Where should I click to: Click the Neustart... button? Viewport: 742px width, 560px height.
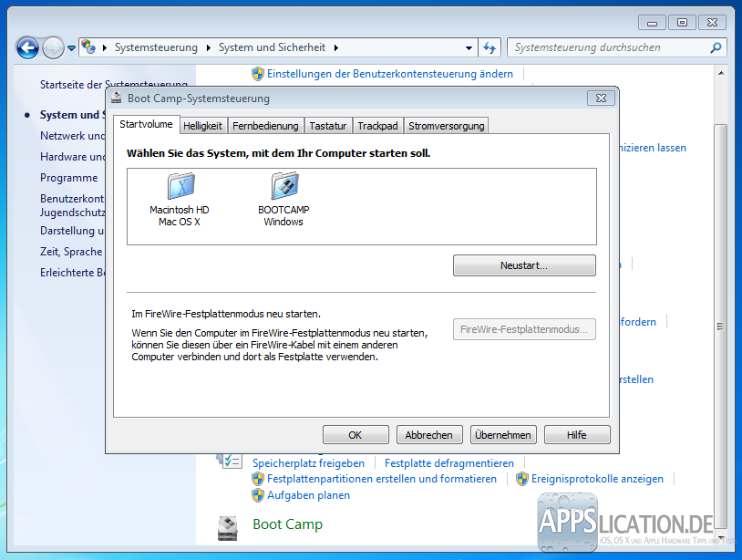point(524,266)
